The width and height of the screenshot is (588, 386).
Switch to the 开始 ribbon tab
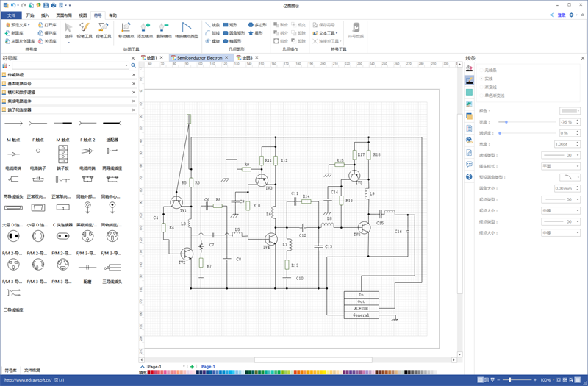point(30,15)
